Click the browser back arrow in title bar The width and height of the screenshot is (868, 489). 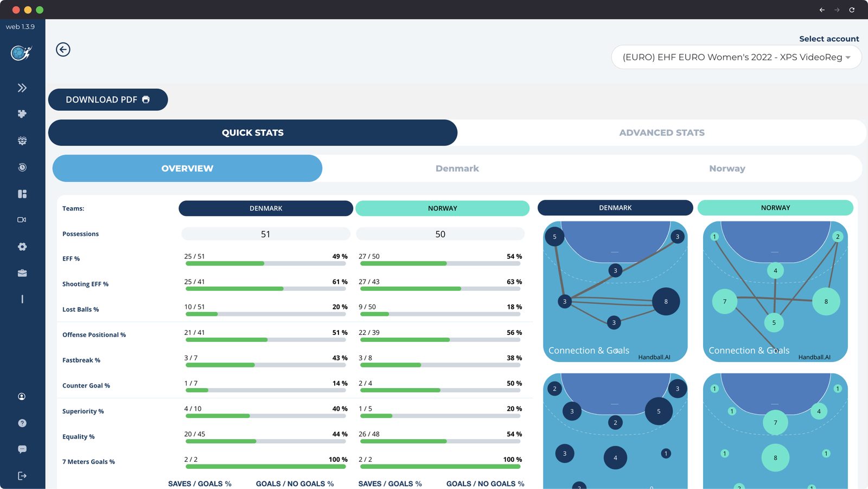click(822, 10)
